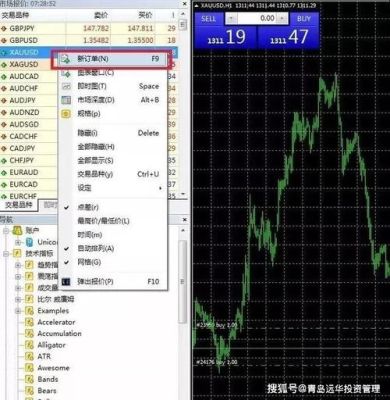Click the popup prices icon beside 弹出报价(P)
390x400 pixels.
coord(66,282)
